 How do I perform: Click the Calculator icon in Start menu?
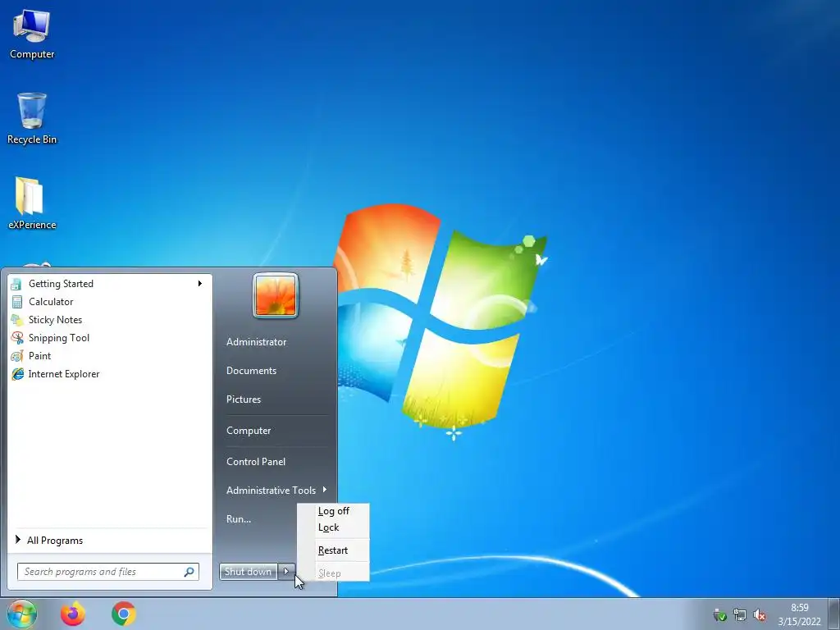pos(17,302)
